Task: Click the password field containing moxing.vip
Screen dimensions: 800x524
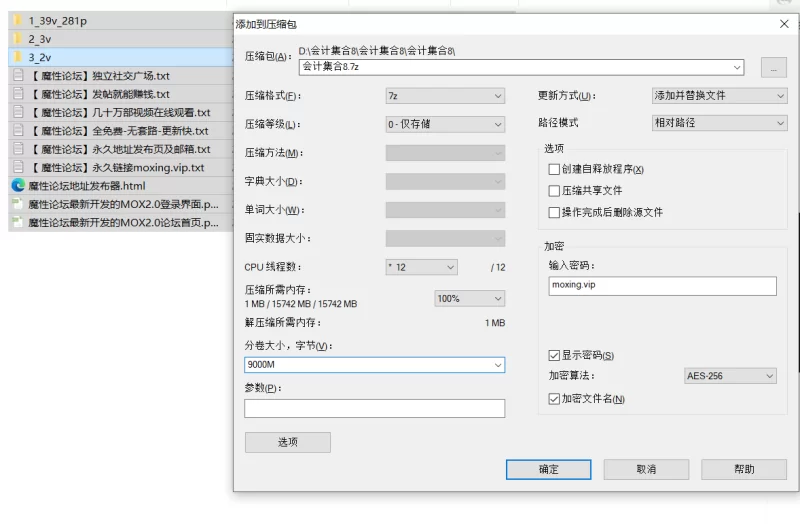Action: (662, 286)
